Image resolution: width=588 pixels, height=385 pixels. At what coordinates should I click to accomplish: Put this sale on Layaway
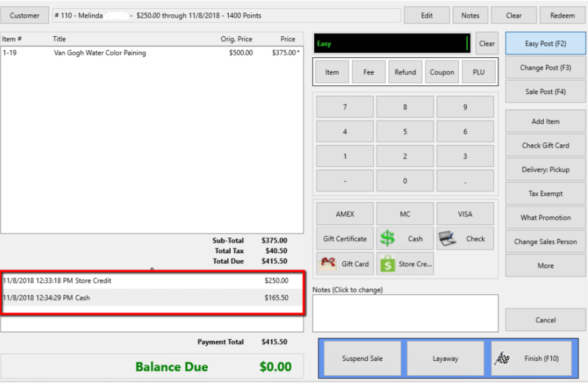[x=446, y=358]
